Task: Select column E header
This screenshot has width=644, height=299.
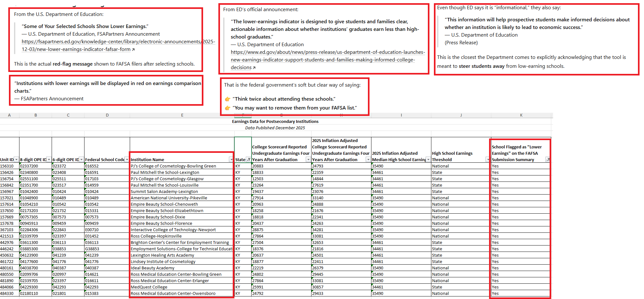Action: click(182, 115)
